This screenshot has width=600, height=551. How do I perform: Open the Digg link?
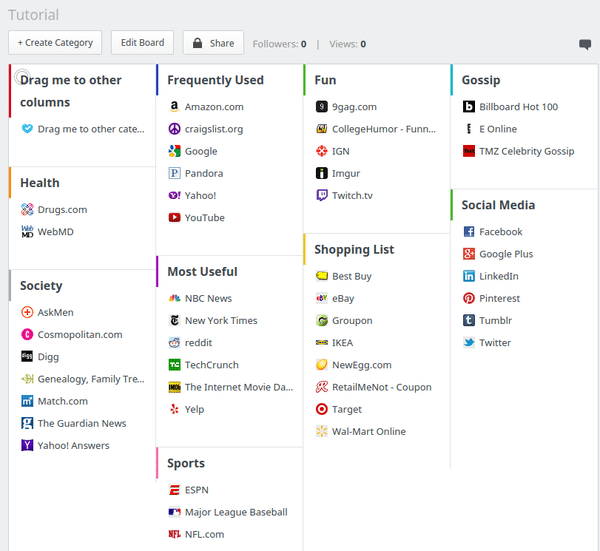(48, 357)
